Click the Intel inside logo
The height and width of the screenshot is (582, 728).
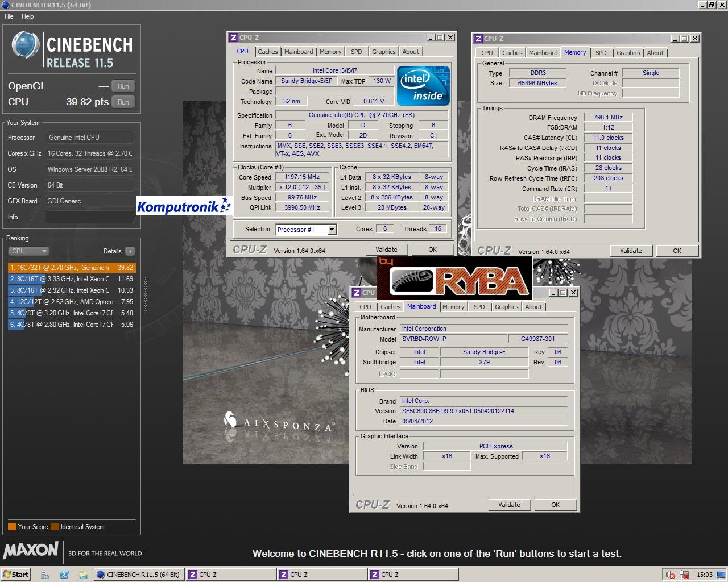[423, 86]
